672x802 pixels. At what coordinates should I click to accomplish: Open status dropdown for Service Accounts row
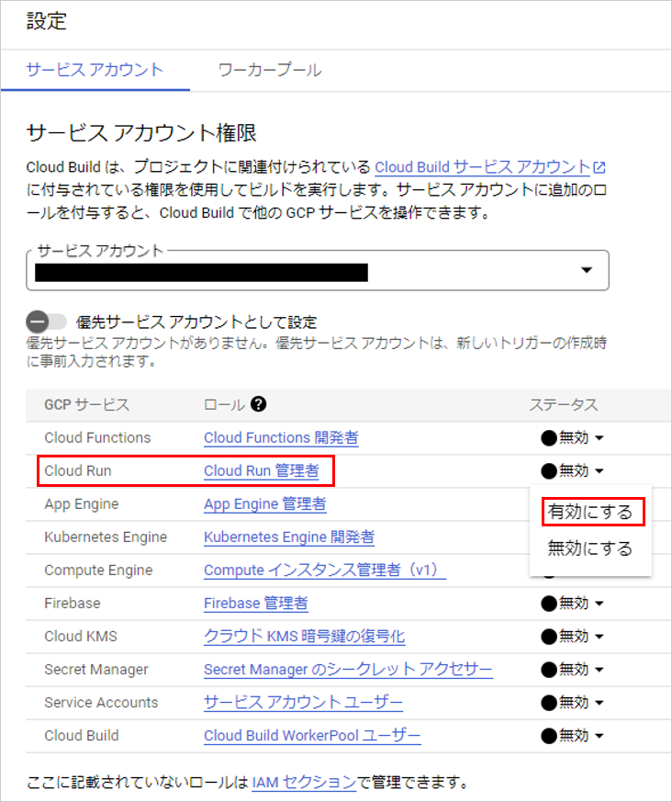(x=572, y=703)
